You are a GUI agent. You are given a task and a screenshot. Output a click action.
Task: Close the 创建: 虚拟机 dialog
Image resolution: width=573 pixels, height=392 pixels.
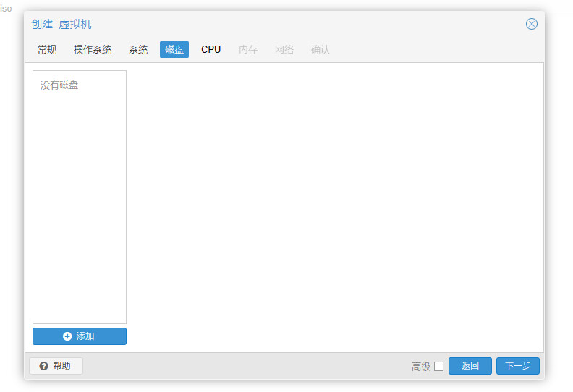pyautogui.click(x=532, y=24)
